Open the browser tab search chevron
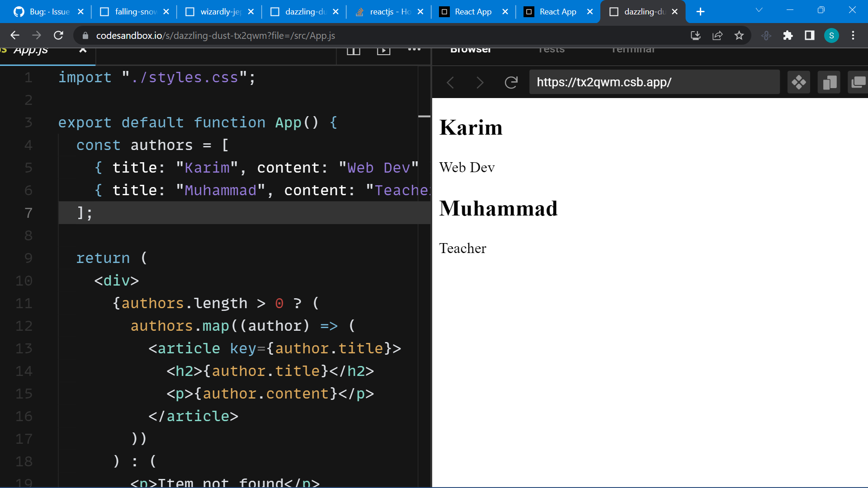This screenshot has width=868, height=488. (758, 10)
